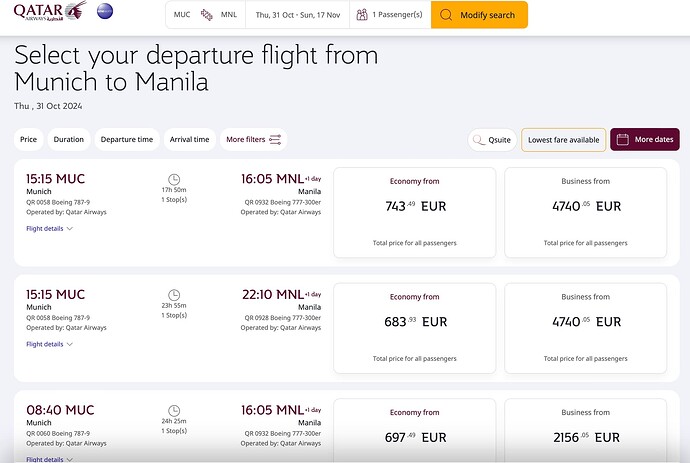This screenshot has height=463, width=690.
Task: Click the travel dates field Thu, 31 Oct - Sun, 17 Nov
Action: coord(298,15)
